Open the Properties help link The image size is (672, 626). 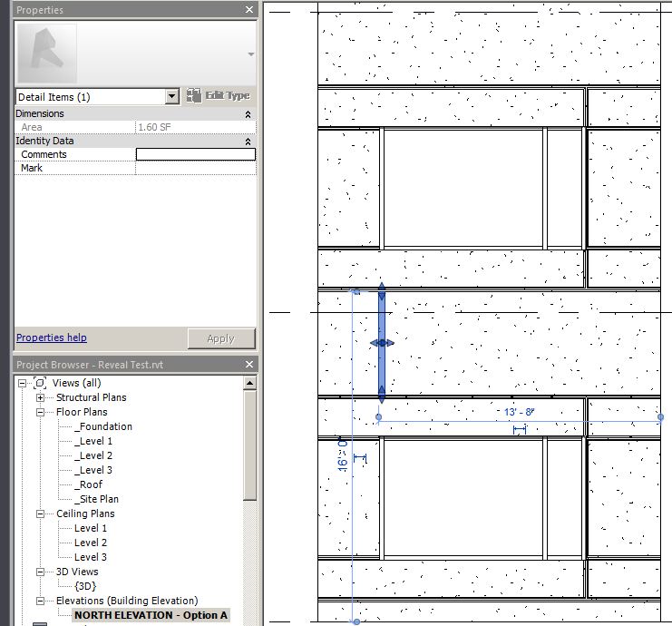[x=52, y=337]
